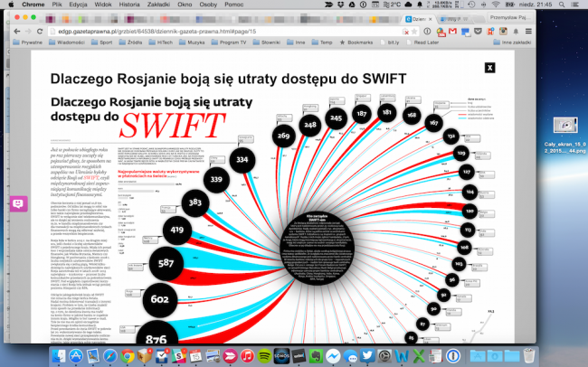
Task: Expand the Temp bookmarks folder
Action: 322,42
